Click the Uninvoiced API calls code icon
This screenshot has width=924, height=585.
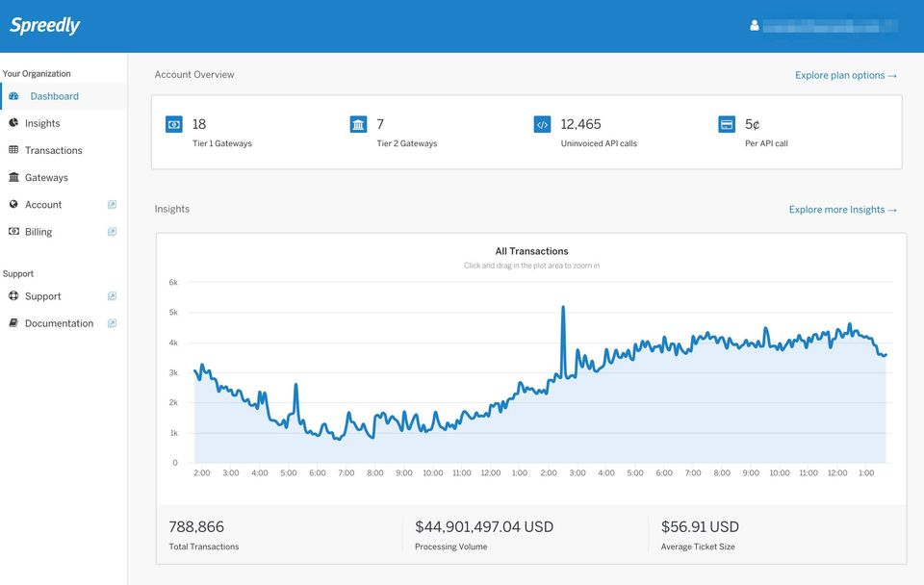tap(542, 124)
